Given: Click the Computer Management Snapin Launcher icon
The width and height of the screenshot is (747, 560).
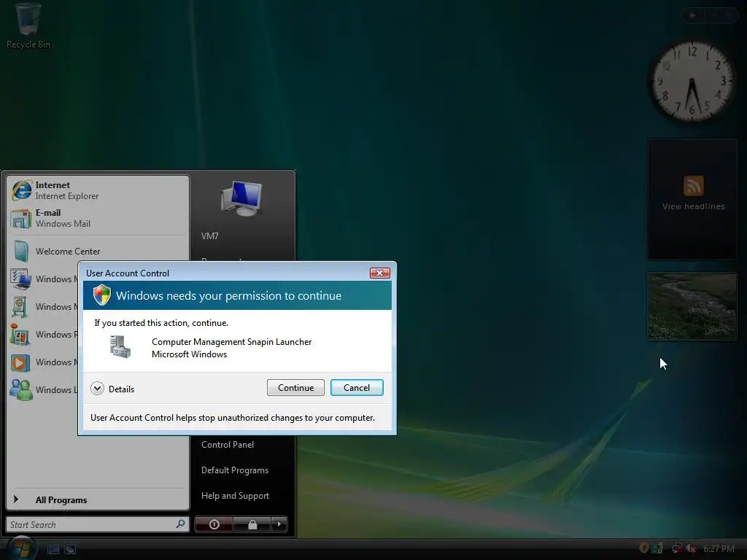Looking at the screenshot, I should pos(120,346).
